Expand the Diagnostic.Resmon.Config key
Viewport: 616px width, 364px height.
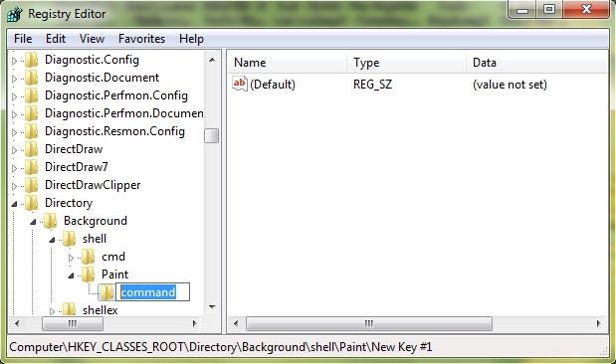pos(15,132)
